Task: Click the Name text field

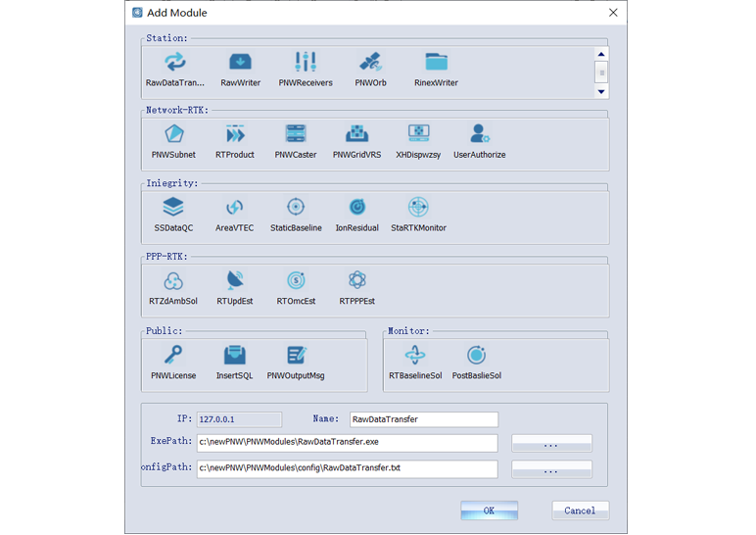Action: pos(423,419)
